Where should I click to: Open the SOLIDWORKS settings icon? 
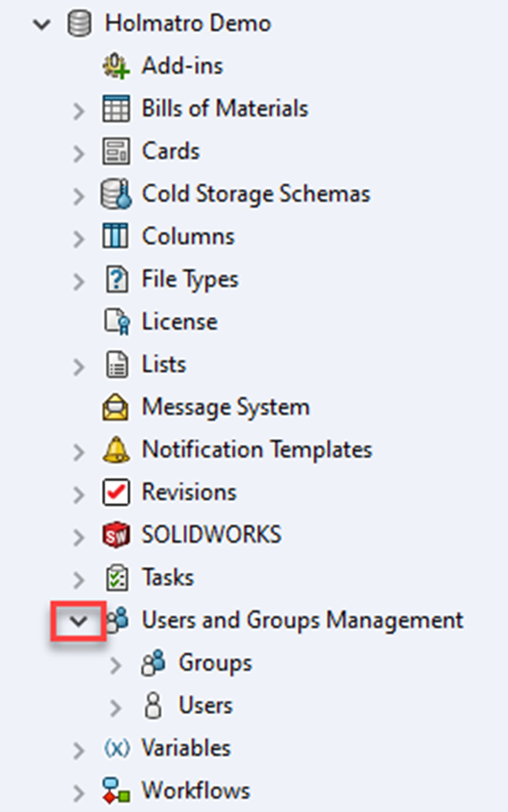coord(116,534)
